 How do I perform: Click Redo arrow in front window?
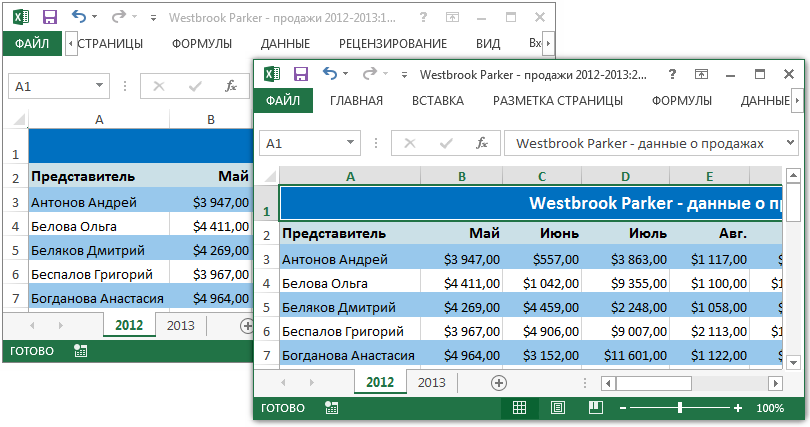pyautogui.click(x=369, y=74)
